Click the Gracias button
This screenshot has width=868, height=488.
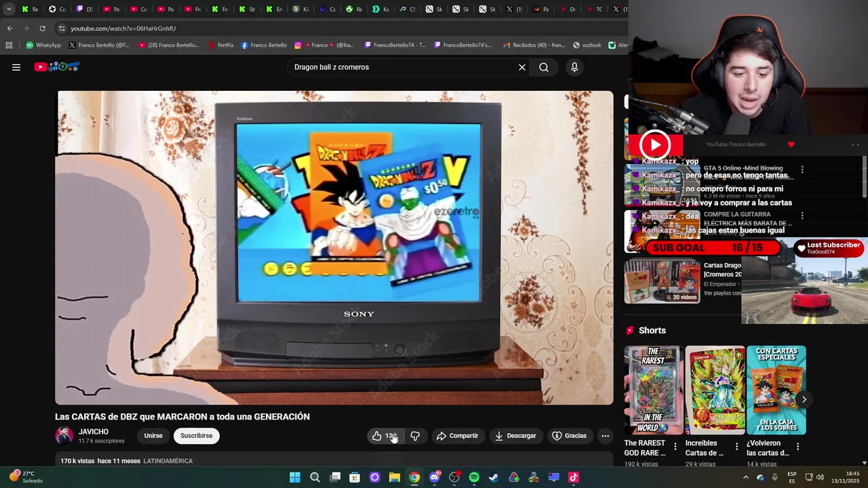(569, 436)
